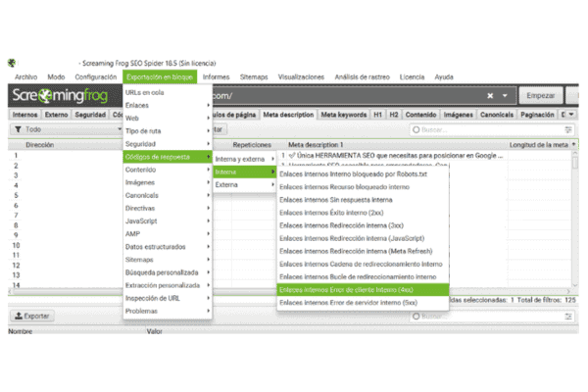Viewport: 588px width, 392px height.
Task: Open the Modo menu
Action: tap(56, 76)
